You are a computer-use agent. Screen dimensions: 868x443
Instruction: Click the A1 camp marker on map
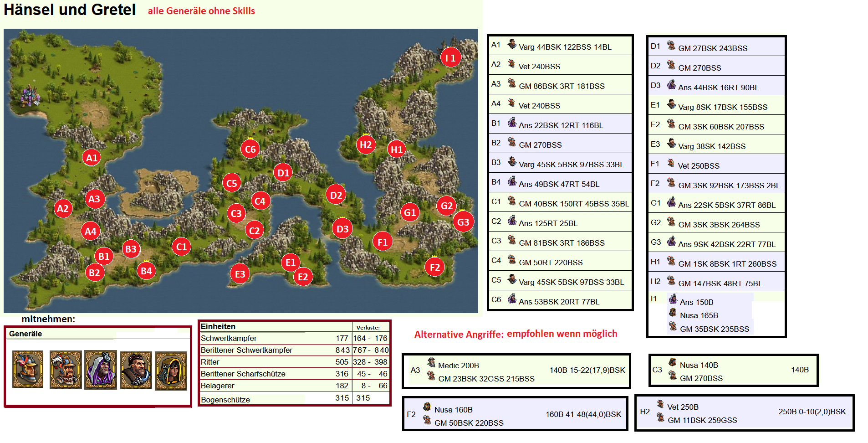pos(92,158)
